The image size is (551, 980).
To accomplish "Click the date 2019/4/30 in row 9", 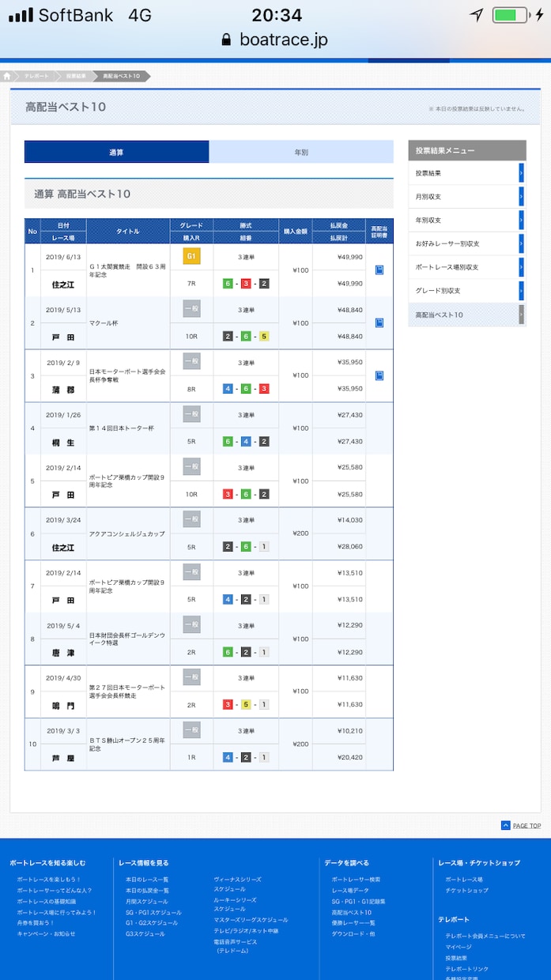I will 63,678.
